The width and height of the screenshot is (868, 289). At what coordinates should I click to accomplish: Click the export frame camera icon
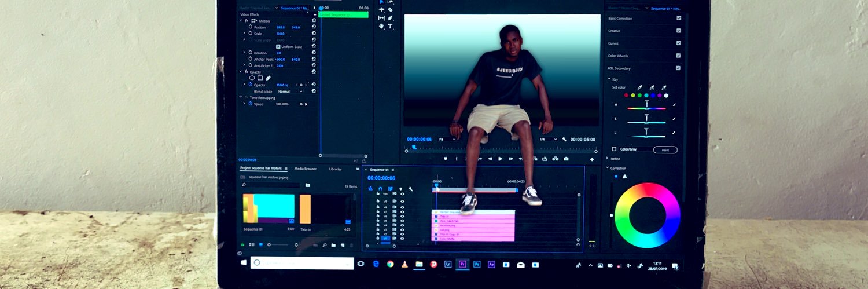[566, 159]
